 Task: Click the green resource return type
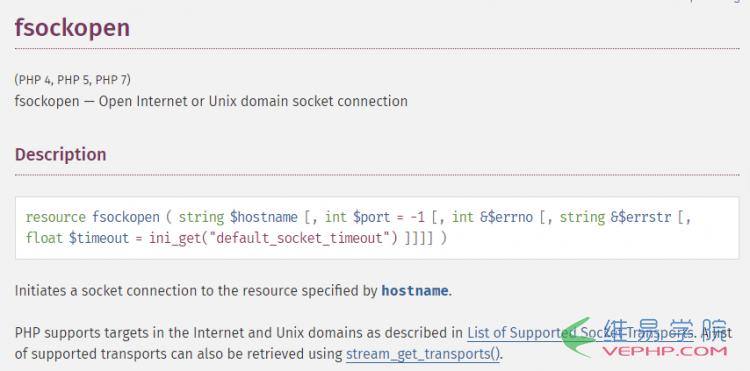55,218
